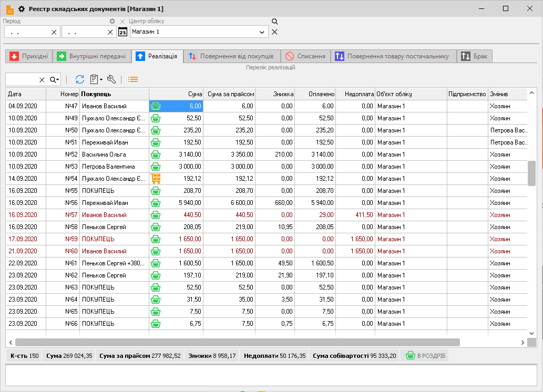Click the green basket icon in row №57
Viewport: 543px width, 392px height.
coord(155,215)
